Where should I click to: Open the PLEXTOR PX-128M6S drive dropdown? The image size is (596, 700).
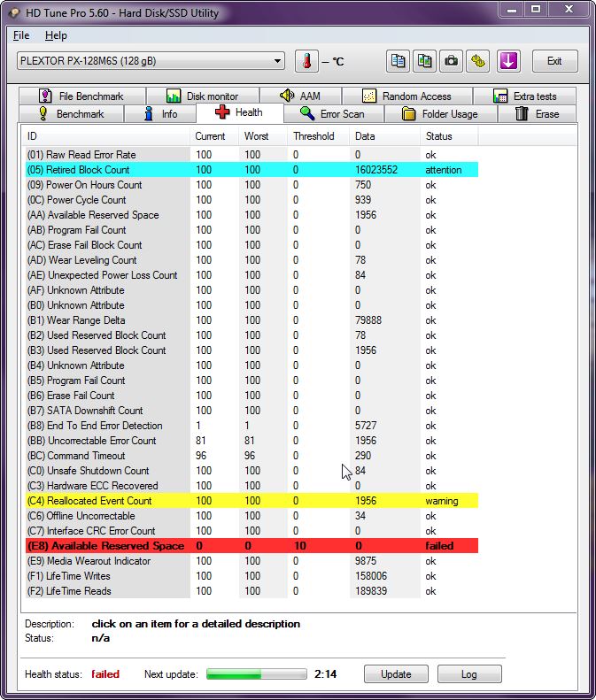151,61
